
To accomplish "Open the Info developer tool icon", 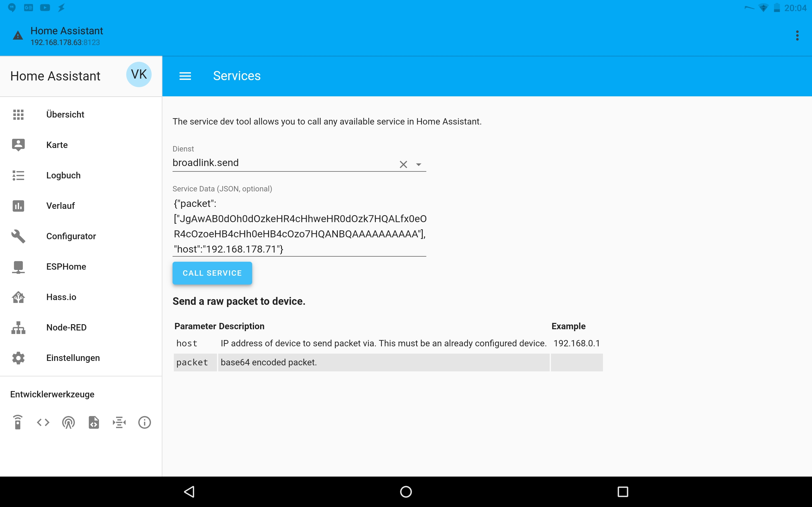I will coord(145,422).
